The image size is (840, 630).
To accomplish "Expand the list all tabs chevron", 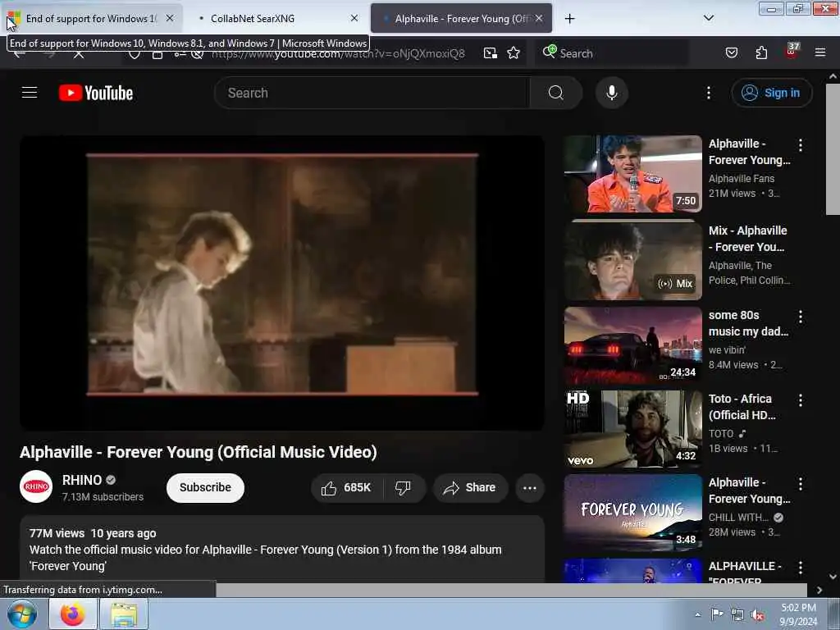I will [708, 18].
